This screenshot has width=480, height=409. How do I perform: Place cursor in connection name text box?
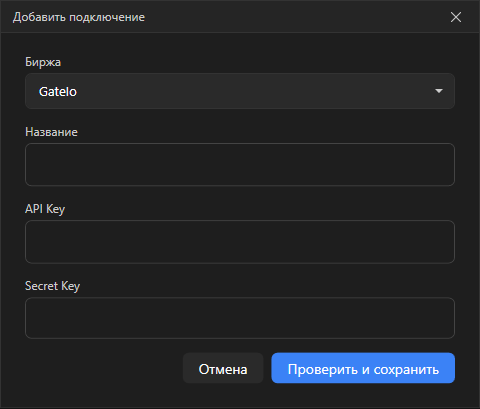240,164
